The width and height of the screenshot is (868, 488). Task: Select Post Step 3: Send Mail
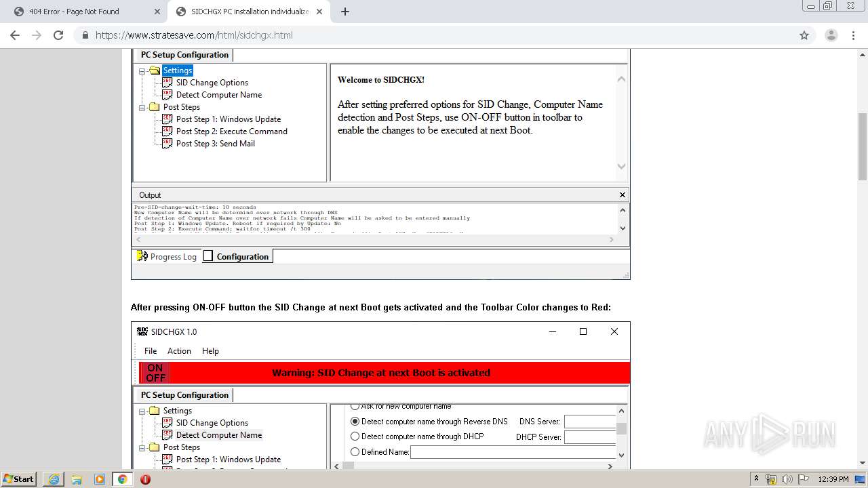pos(216,144)
